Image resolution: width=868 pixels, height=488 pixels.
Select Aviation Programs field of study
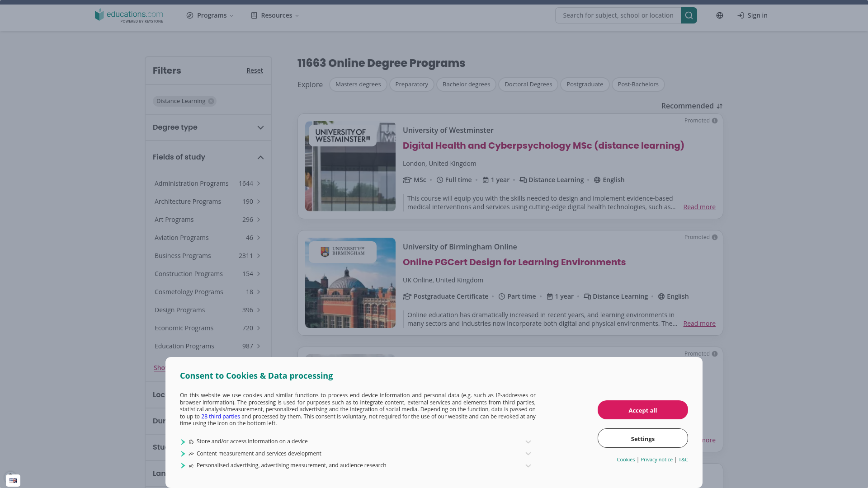pyautogui.click(x=208, y=238)
